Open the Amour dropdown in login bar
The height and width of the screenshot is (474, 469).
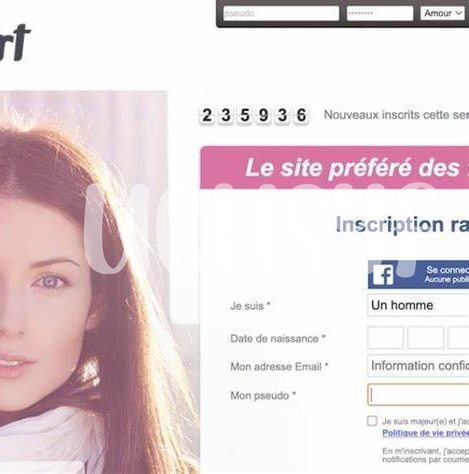[x=442, y=13]
